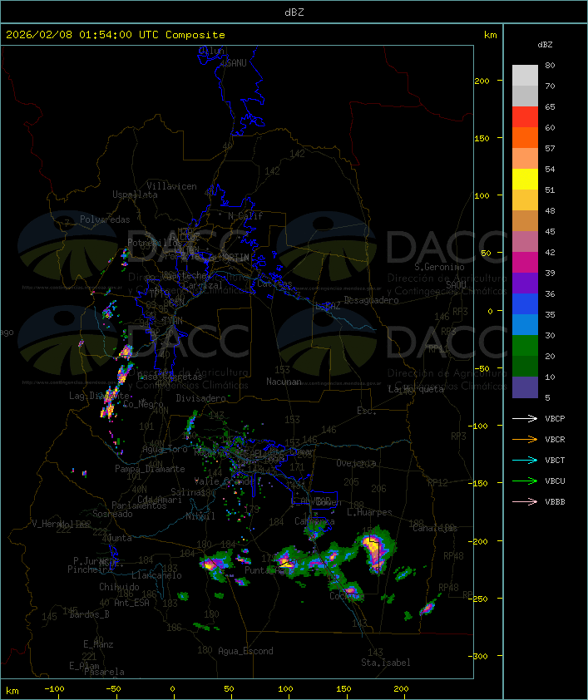
Task: Click the -300 tick on the vertical axis
Action: (x=479, y=656)
